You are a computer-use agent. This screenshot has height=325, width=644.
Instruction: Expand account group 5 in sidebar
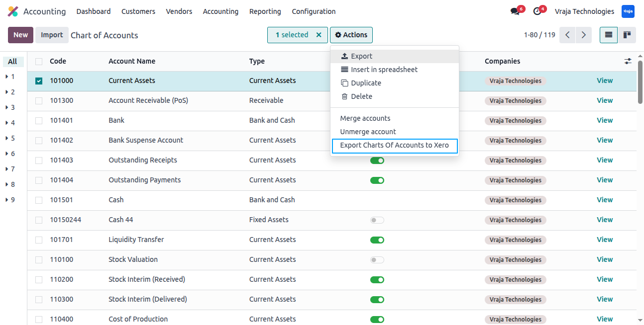(10, 138)
